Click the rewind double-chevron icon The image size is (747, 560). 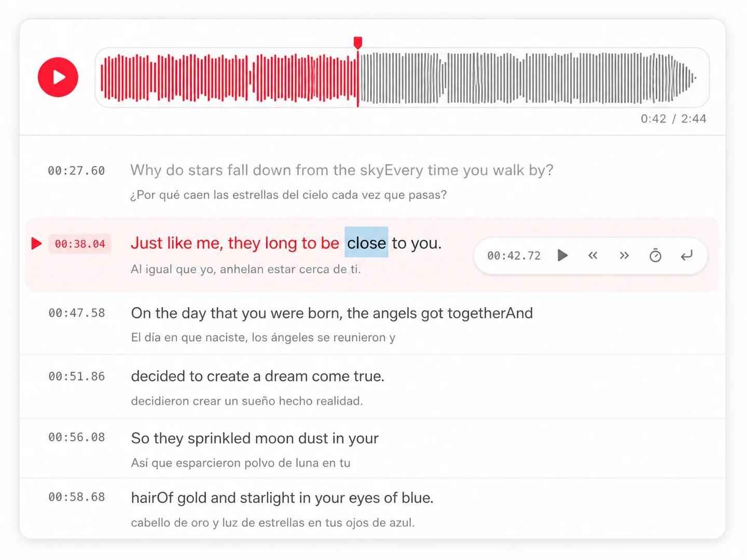coord(593,255)
